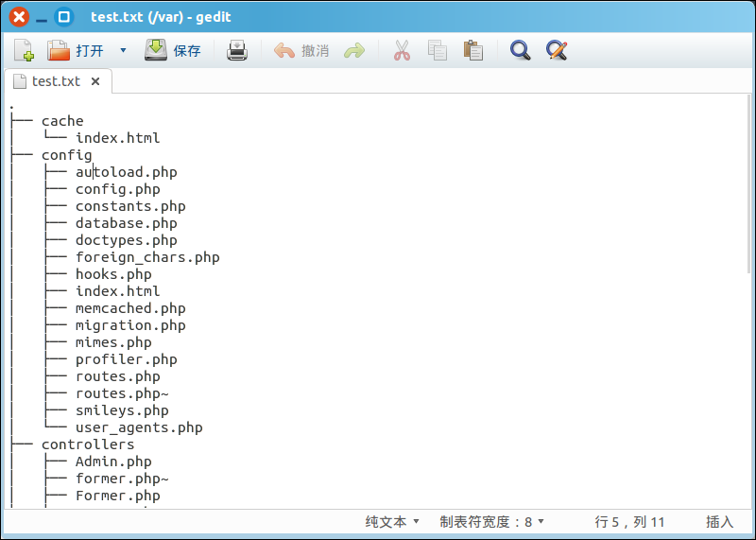Click the undo arrow icon

pos(284,51)
